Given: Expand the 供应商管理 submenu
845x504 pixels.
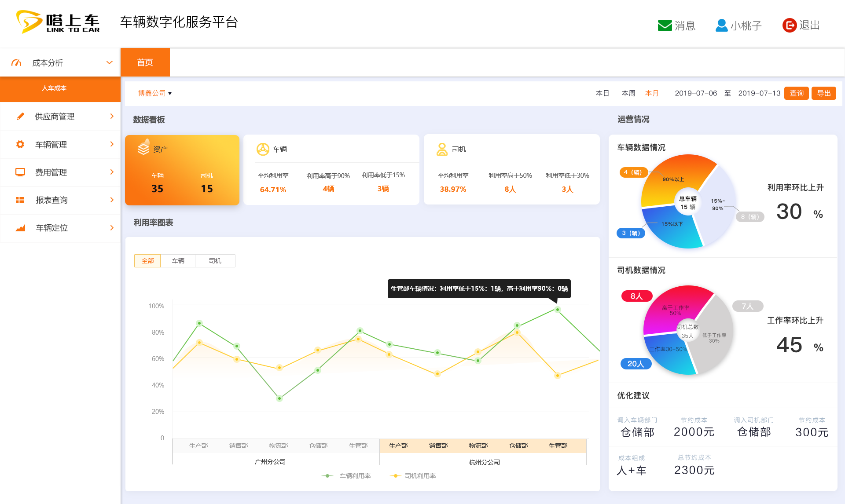Looking at the screenshot, I should point(111,116).
